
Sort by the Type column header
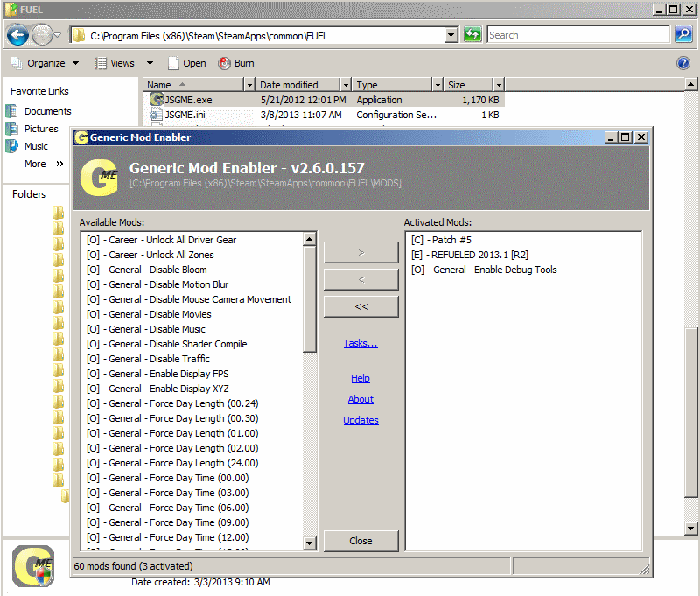click(x=392, y=85)
